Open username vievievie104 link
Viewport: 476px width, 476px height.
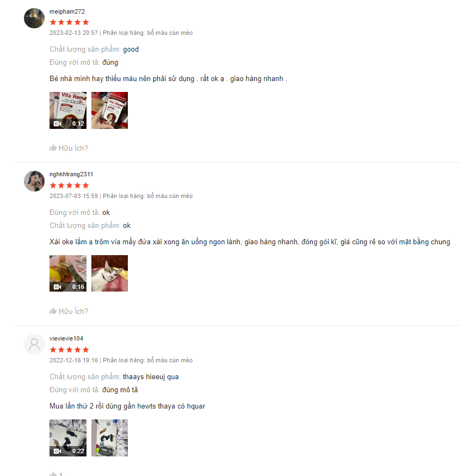pos(66,338)
